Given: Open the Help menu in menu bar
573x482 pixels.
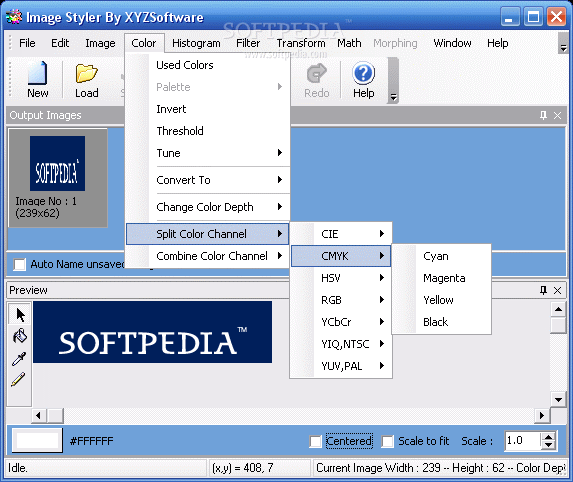Looking at the screenshot, I should [x=497, y=43].
